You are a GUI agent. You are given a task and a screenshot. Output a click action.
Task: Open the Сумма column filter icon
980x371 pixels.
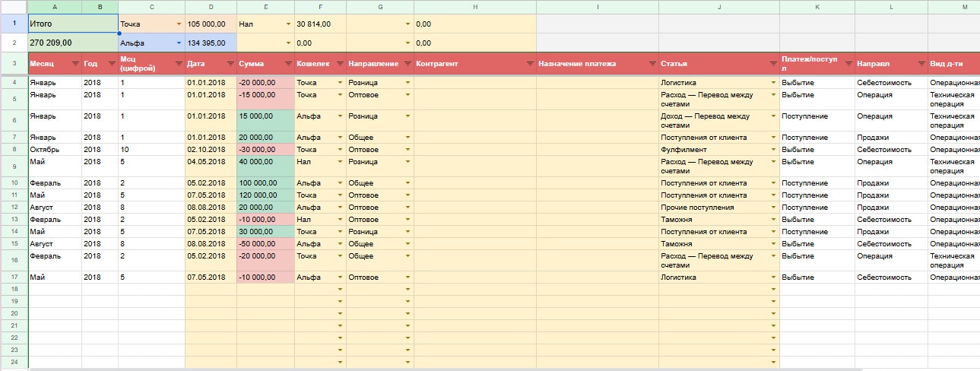pos(288,64)
